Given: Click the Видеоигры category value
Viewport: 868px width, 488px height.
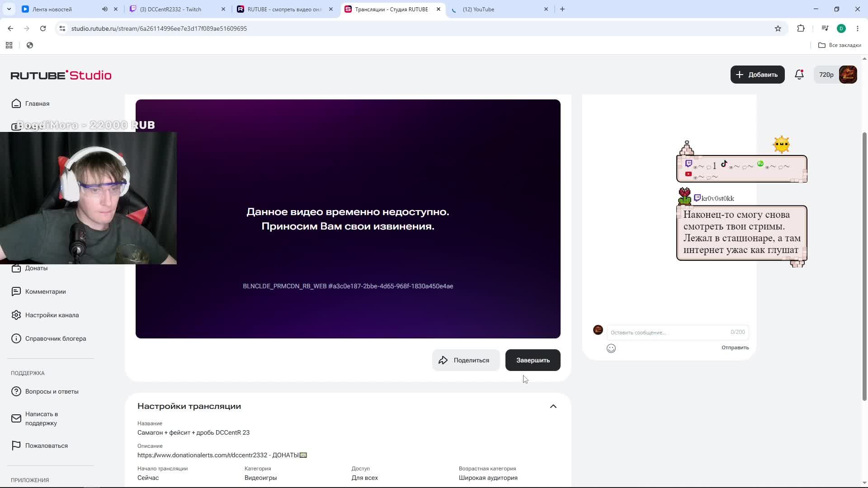Looking at the screenshot, I should point(260,478).
